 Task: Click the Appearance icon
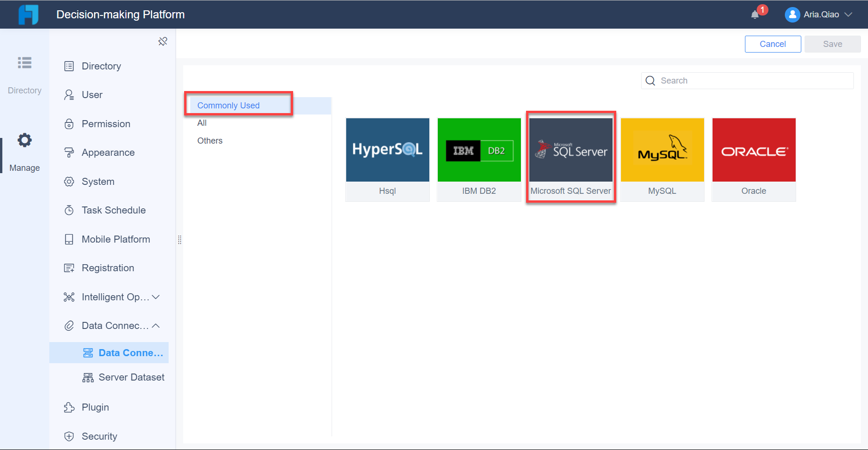pos(69,152)
